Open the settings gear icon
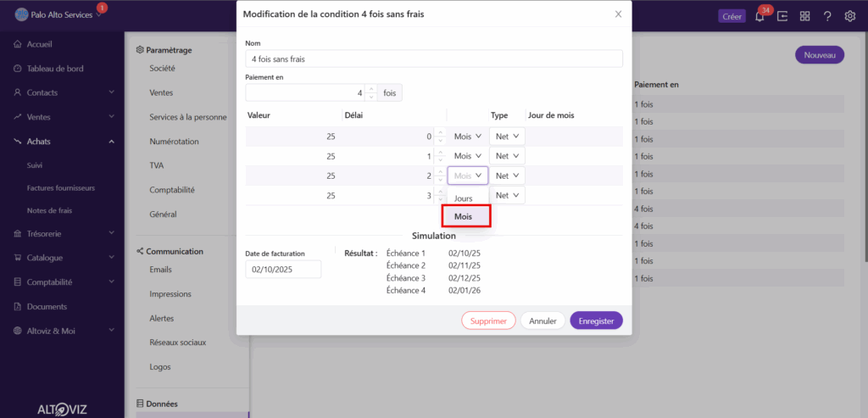This screenshot has width=868, height=418. [x=850, y=16]
